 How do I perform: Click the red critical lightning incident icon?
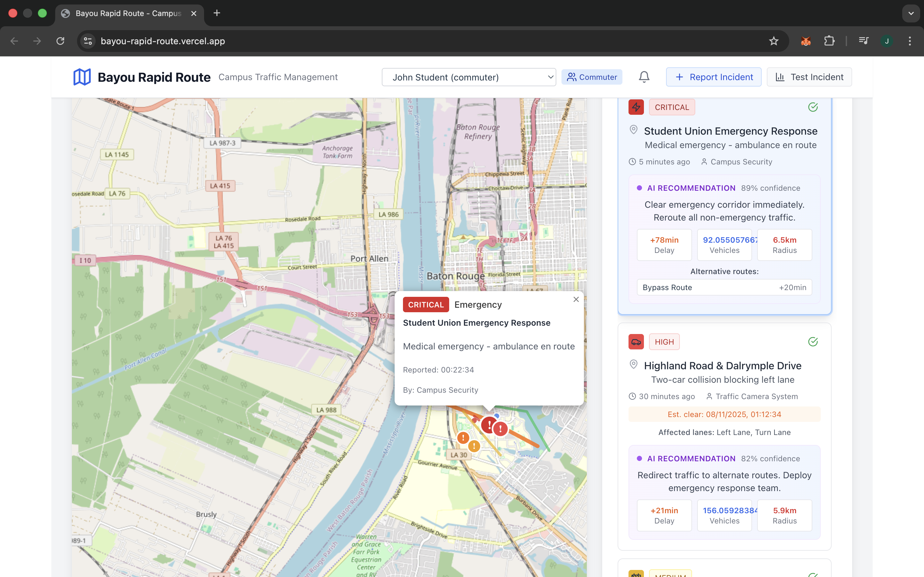[636, 107]
